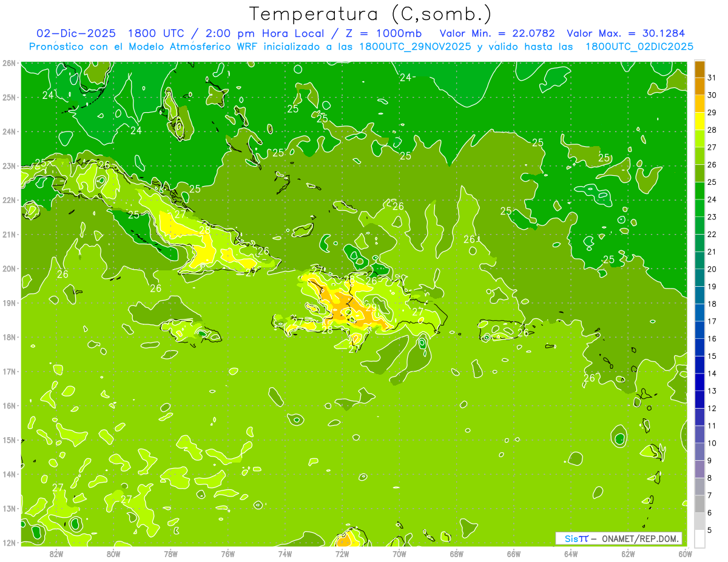The width and height of the screenshot is (728, 562).
Task: Click the '1800UTC_29NOV2025' initialization text
Action: click(416, 47)
